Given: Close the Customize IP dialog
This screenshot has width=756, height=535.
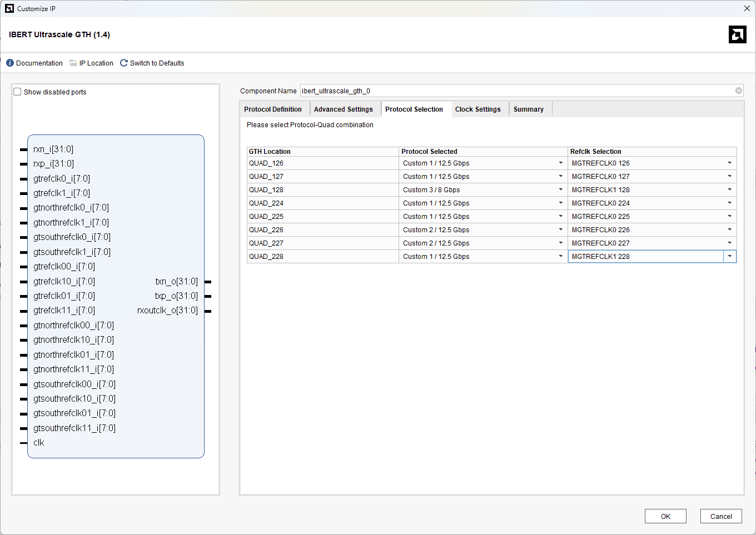Looking at the screenshot, I should (x=747, y=8).
